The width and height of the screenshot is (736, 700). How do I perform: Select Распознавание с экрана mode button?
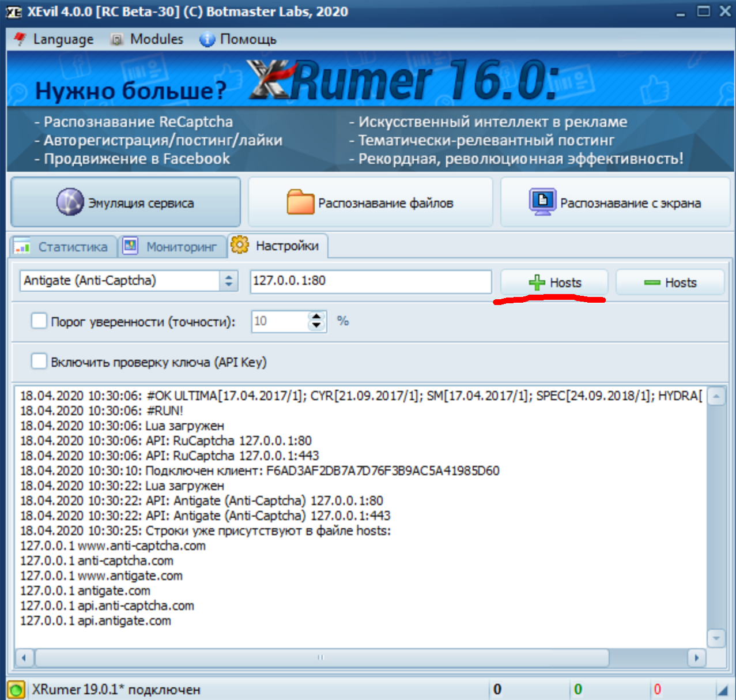pos(615,202)
